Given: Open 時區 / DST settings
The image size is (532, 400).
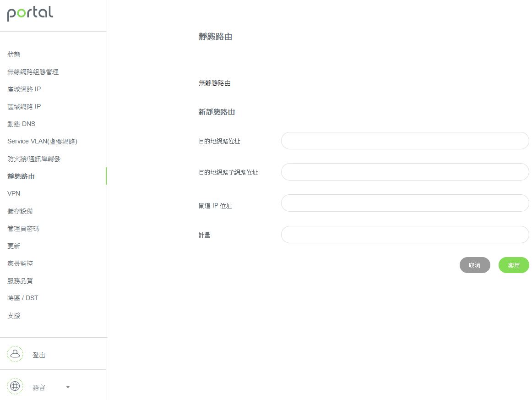Looking at the screenshot, I should 23,298.
